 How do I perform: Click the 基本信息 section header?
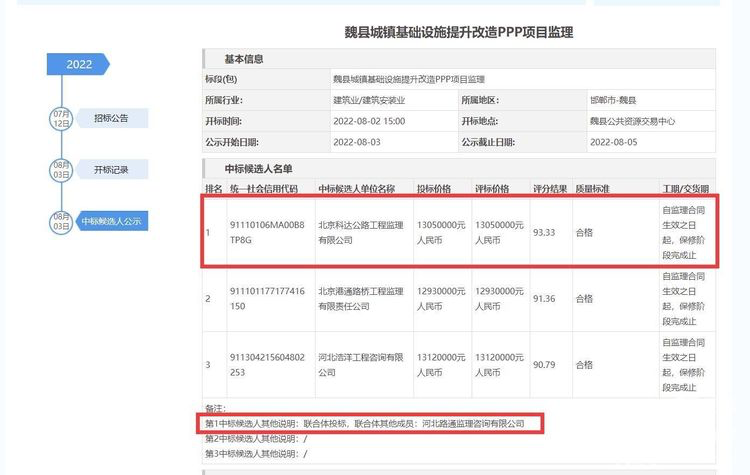click(459, 59)
